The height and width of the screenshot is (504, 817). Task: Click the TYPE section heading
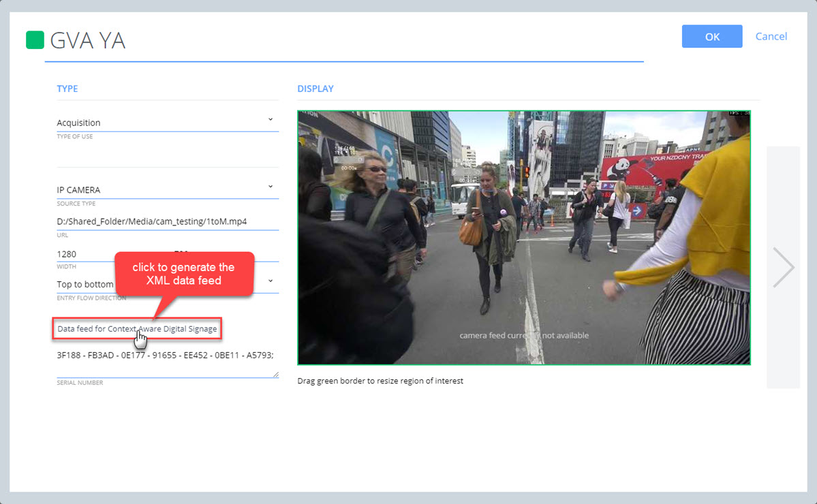(x=67, y=89)
